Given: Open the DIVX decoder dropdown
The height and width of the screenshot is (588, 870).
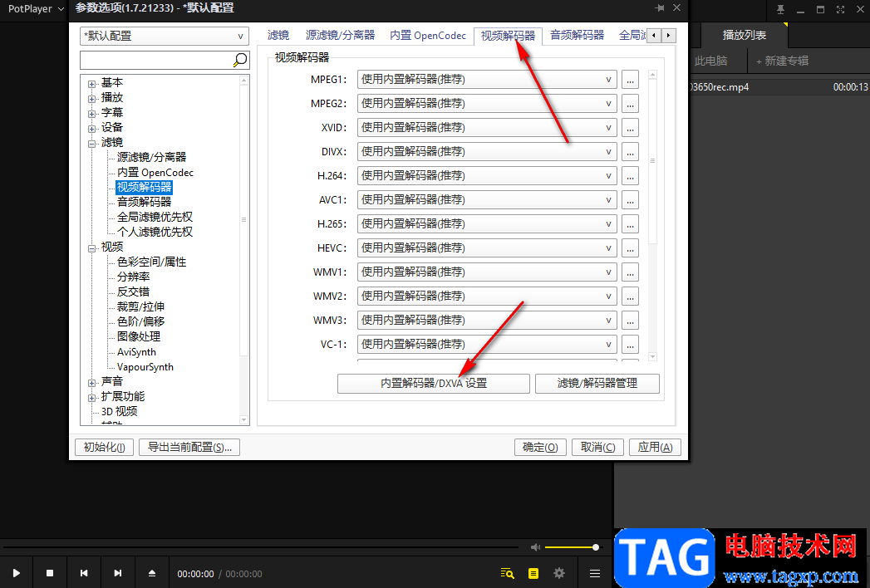Looking at the screenshot, I should point(487,151).
